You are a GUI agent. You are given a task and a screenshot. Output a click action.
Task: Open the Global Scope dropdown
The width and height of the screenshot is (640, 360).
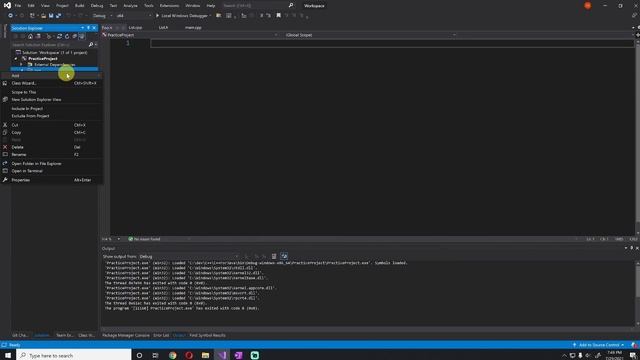click(x=371, y=35)
